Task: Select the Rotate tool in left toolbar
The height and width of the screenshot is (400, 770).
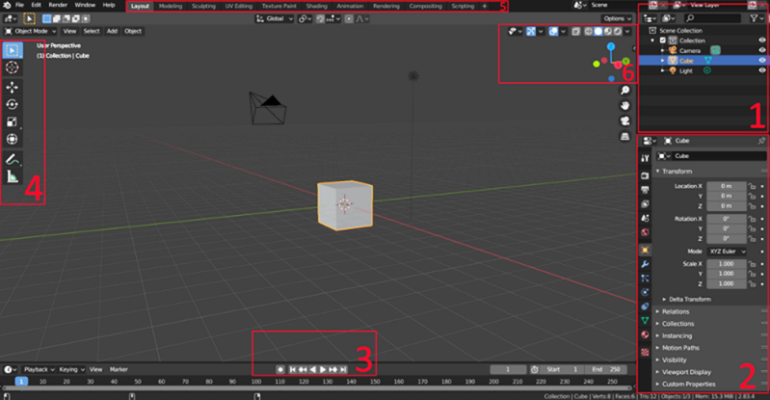Action: point(12,104)
